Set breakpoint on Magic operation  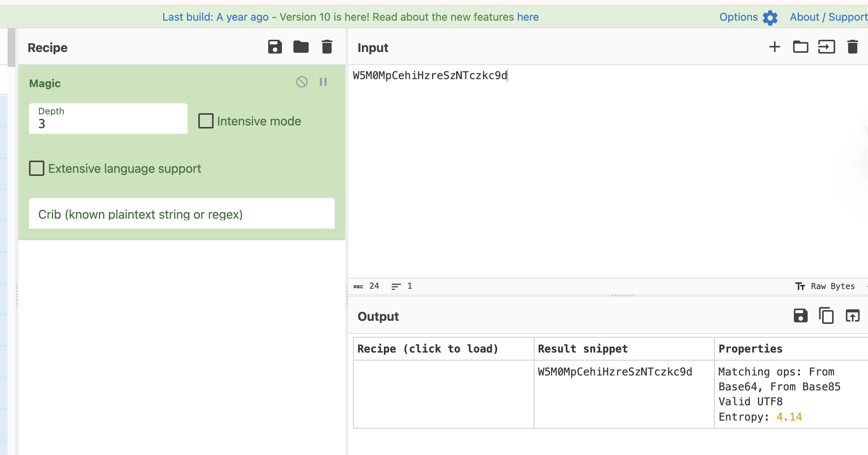click(323, 82)
